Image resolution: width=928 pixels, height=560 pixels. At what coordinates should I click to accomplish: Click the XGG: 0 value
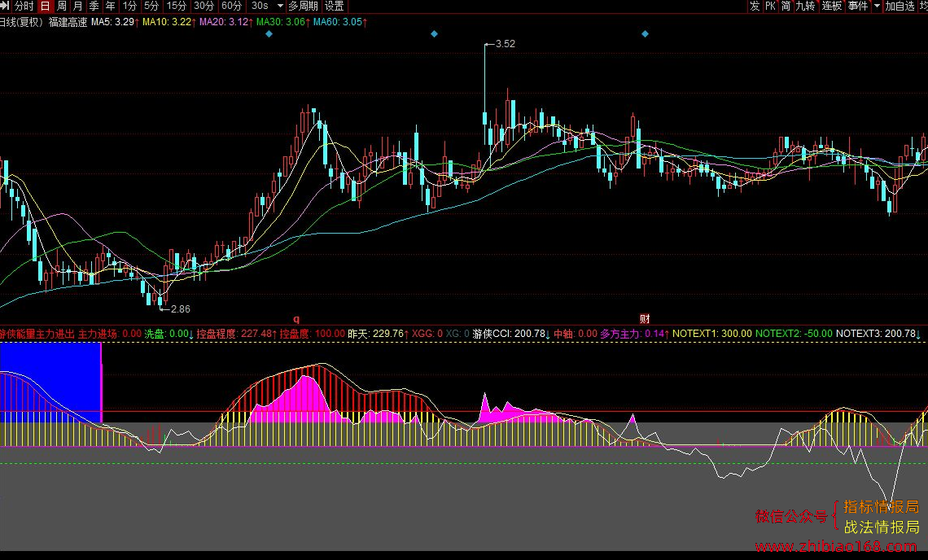coord(427,334)
